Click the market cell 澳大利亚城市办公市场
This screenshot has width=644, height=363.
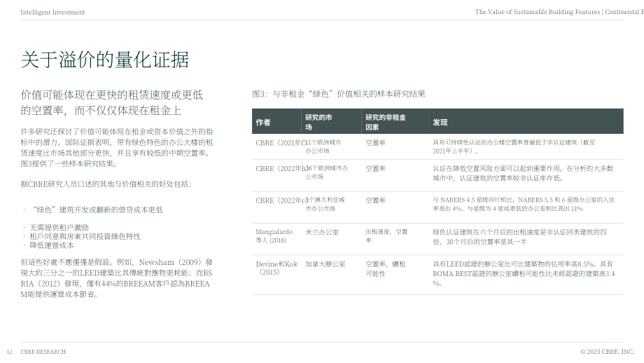[x=325, y=205]
